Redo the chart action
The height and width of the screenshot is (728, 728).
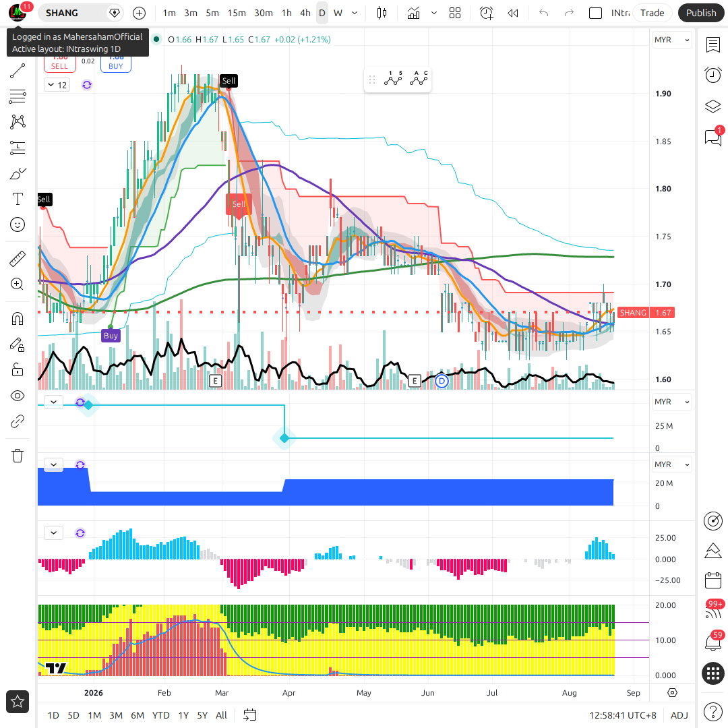click(569, 13)
